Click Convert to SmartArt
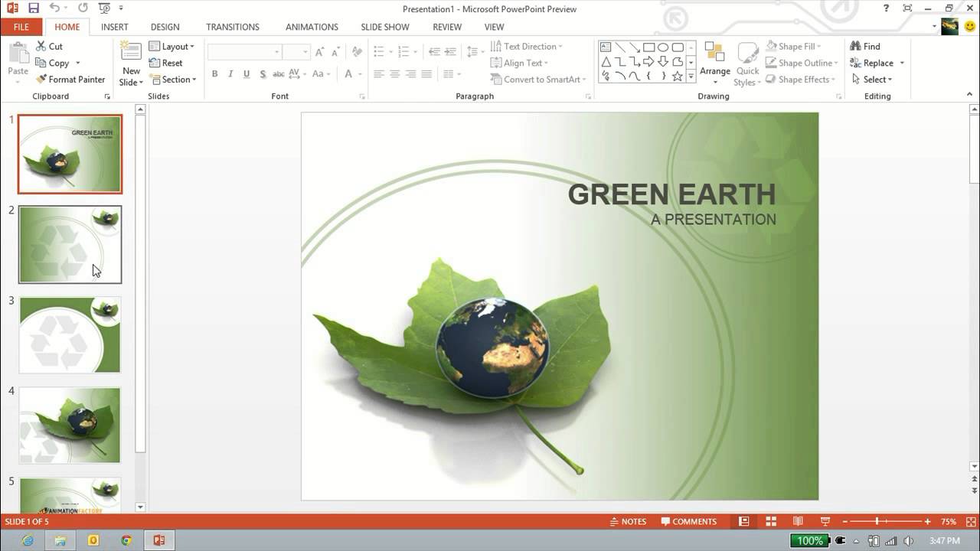Screen dimensions: 980x551 (537, 80)
